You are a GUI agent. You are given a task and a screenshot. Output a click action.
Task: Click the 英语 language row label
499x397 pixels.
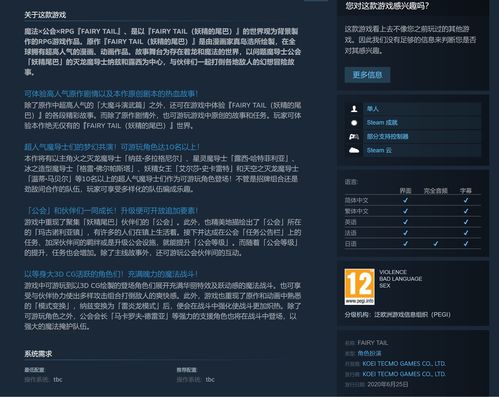pos(351,222)
